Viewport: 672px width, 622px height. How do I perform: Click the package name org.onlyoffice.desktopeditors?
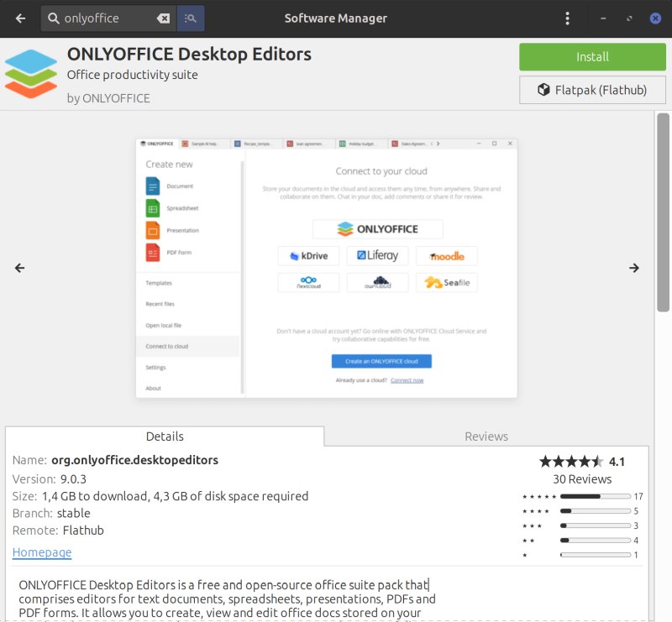coord(134,460)
